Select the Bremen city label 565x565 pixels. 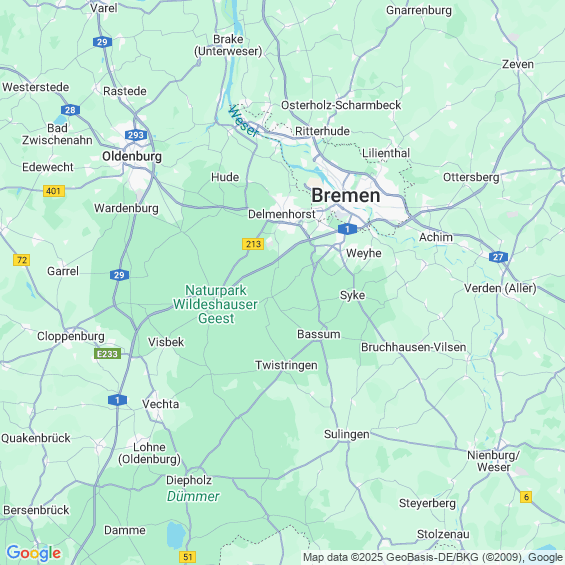pyautogui.click(x=346, y=195)
